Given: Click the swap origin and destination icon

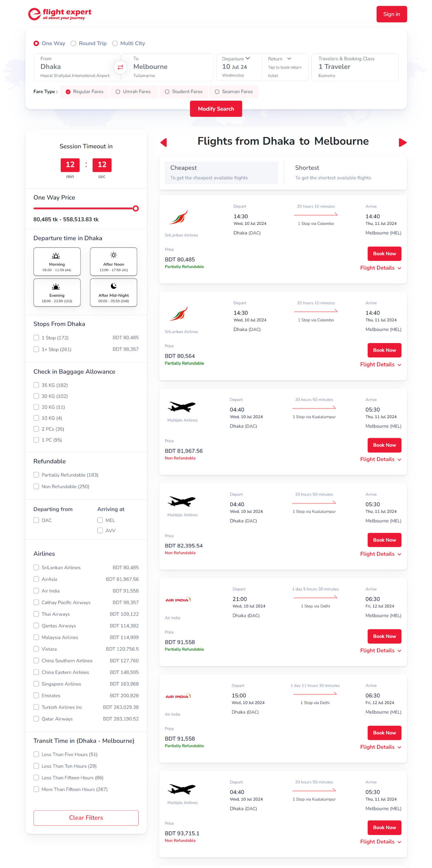Looking at the screenshot, I should pos(120,67).
